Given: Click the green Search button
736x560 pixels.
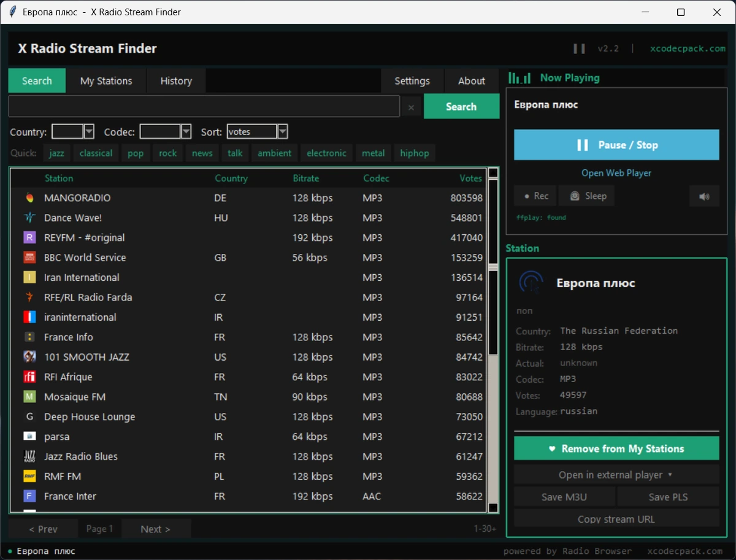Looking at the screenshot, I should pos(461,106).
